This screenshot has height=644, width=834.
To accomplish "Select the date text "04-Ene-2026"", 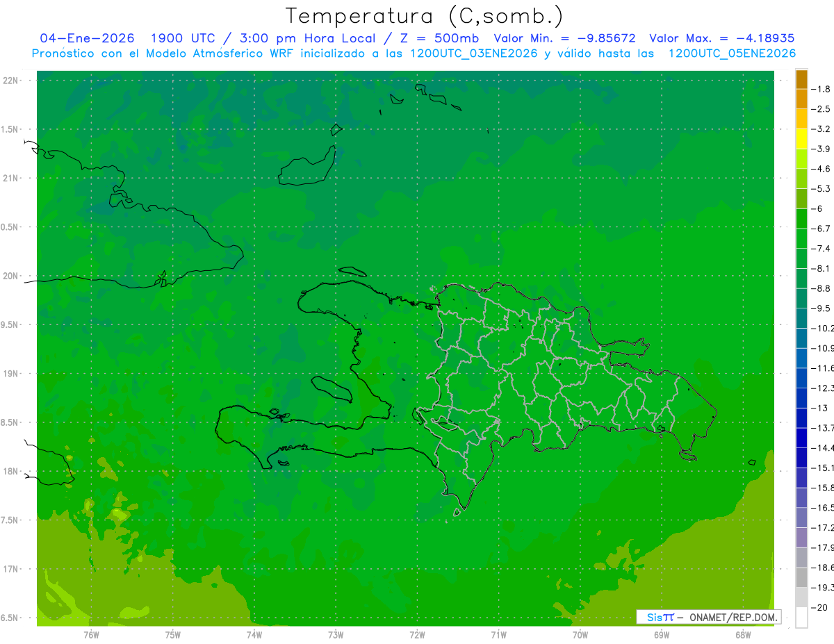I will 87,38.
